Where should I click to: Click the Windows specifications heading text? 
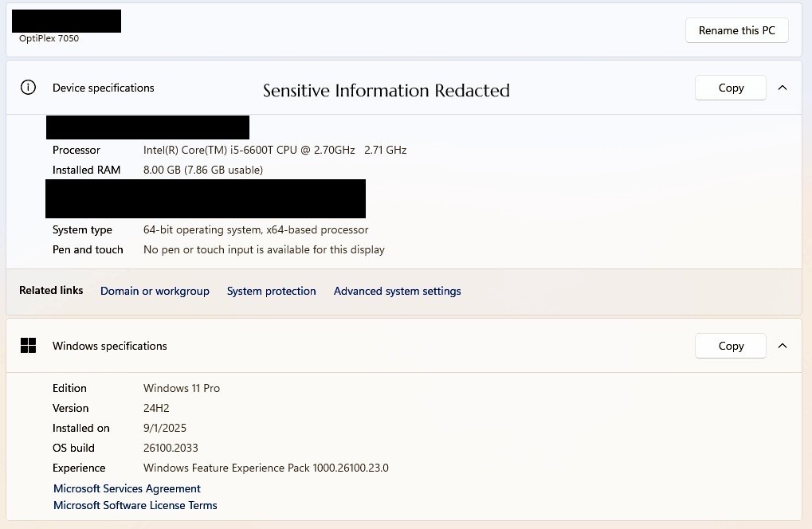(x=110, y=346)
